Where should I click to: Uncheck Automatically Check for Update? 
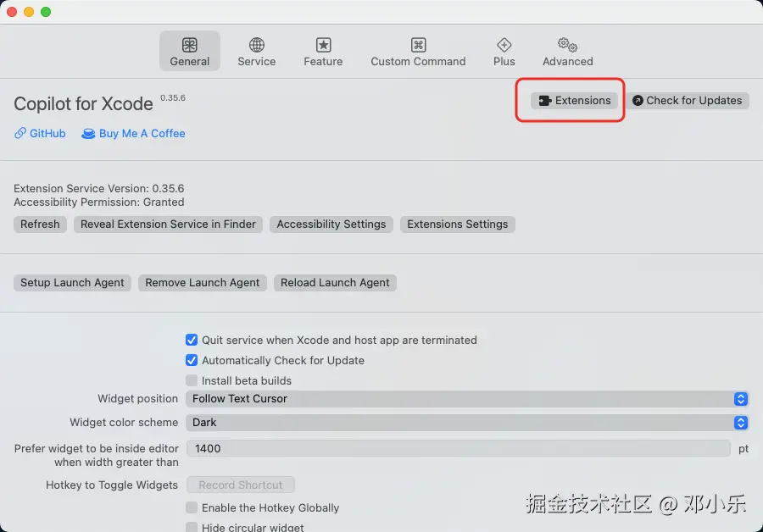click(x=192, y=360)
